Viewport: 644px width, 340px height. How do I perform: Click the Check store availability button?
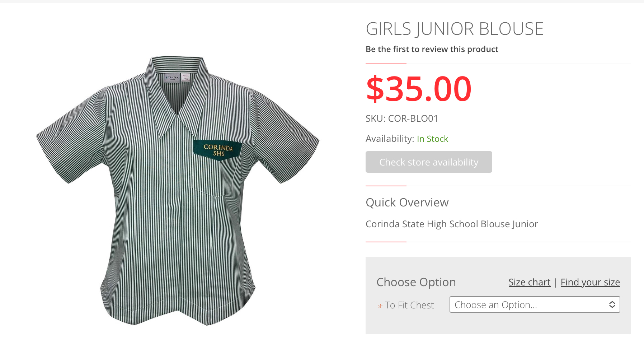pos(429,162)
